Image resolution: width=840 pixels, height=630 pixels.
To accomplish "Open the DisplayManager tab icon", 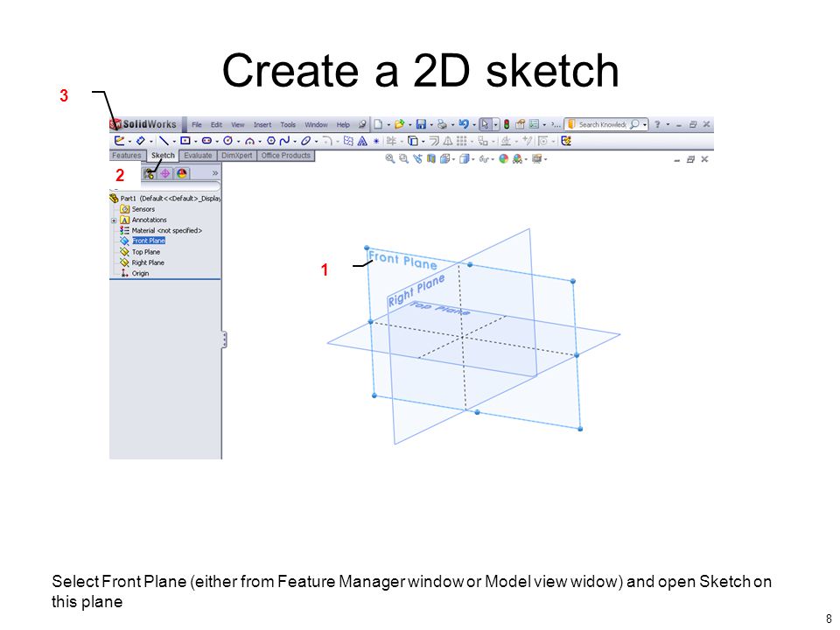I will click(x=182, y=173).
